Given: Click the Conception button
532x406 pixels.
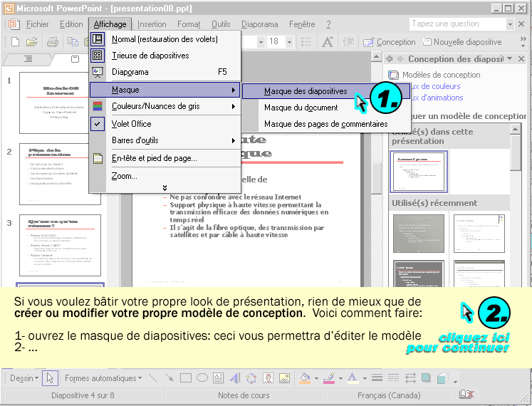Looking at the screenshot, I should (x=389, y=42).
